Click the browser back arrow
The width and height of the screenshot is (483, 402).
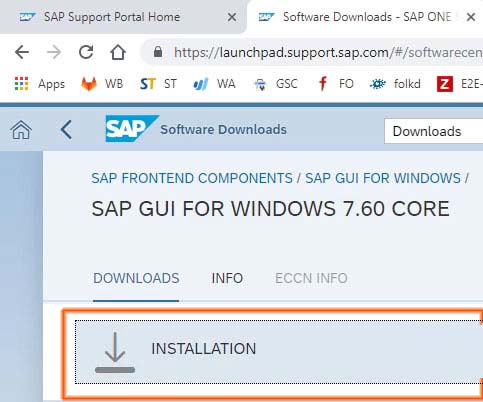[x=22, y=52]
